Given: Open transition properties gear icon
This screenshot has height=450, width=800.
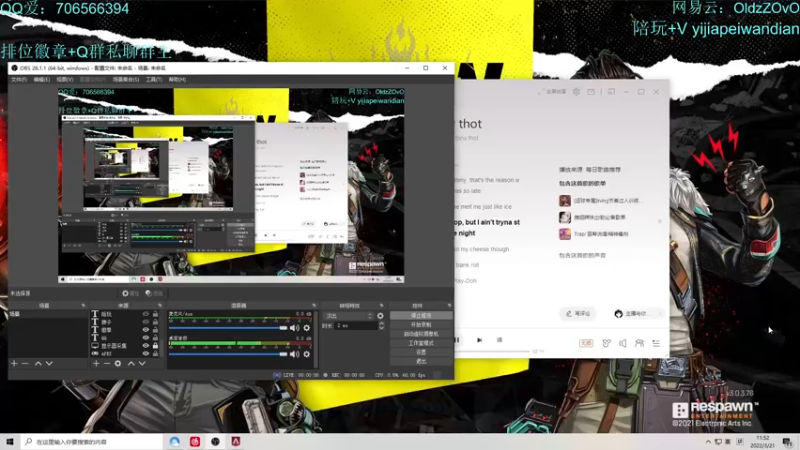Looking at the screenshot, I should [380, 316].
